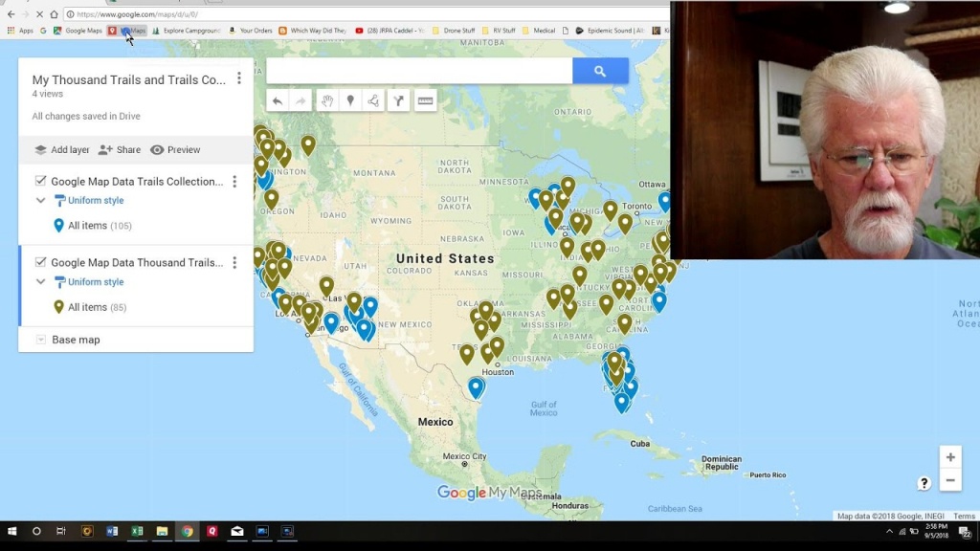Click the taskbar clock showing 2:58 PM
The image size is (980, 551).
pyautogui.click(x=936, y=531)
